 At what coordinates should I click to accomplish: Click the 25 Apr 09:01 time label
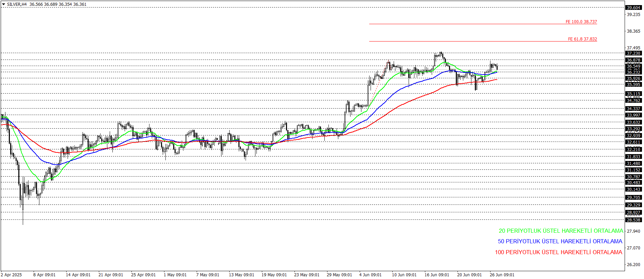(x=143, y=275)
